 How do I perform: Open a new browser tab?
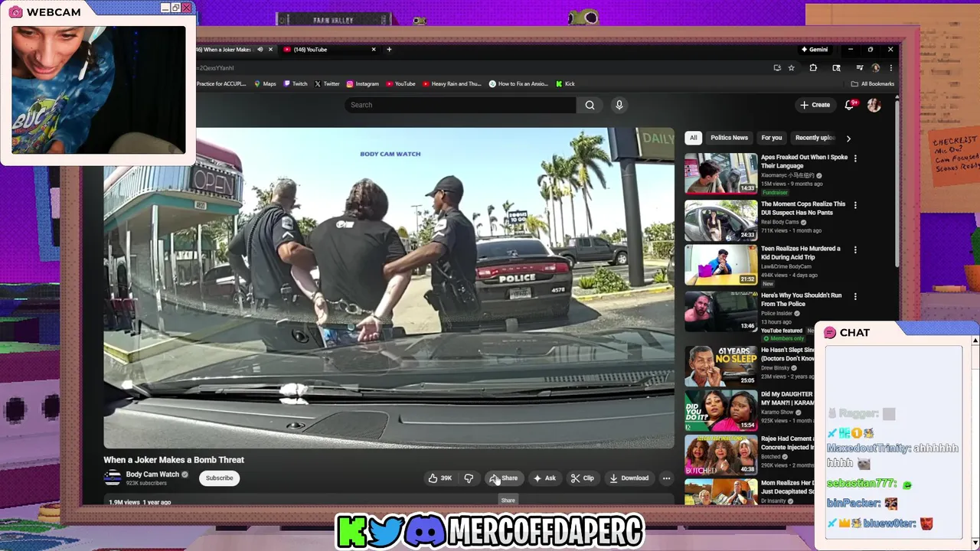(389, 49)
